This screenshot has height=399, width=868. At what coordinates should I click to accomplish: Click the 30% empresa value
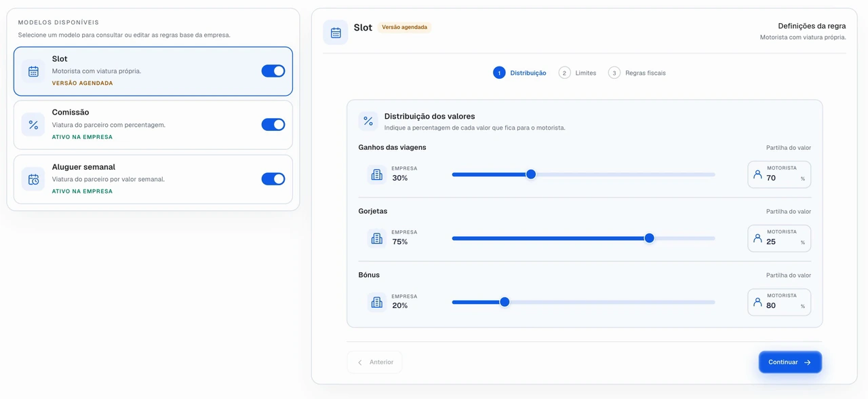click(x=400, y=178)
